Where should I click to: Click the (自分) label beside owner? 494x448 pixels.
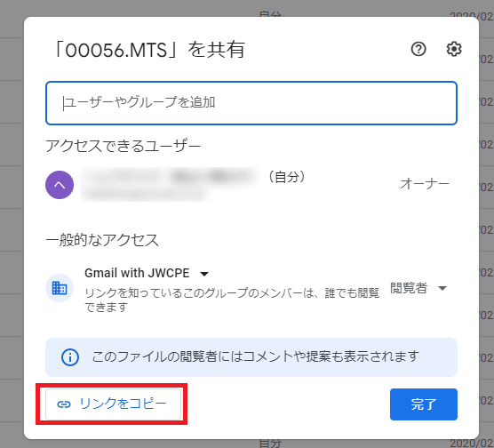click(286, 177)
